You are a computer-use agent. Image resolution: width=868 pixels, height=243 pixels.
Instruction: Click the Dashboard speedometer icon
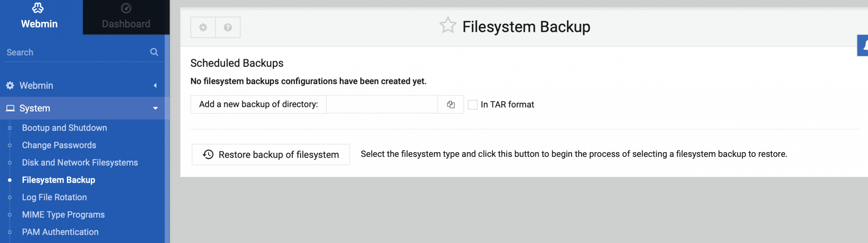126,8
